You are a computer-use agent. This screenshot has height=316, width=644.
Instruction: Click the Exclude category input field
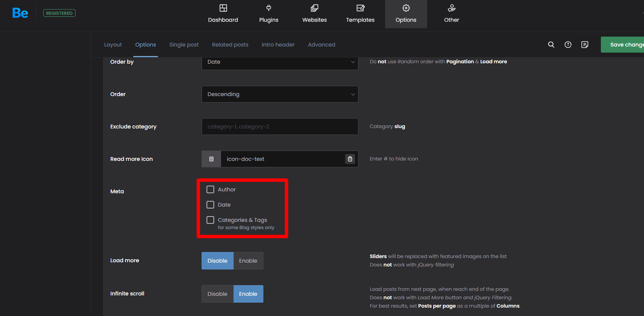click(x=279, y=127)
